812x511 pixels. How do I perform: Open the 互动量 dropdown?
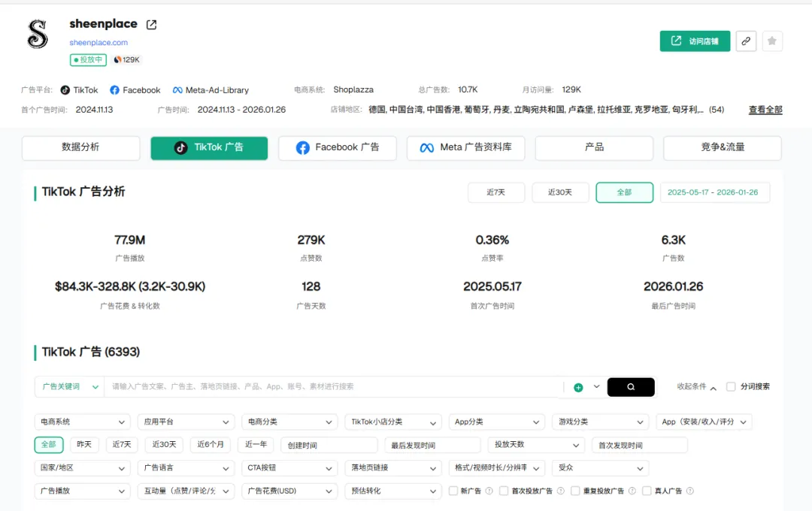(186, 491)
